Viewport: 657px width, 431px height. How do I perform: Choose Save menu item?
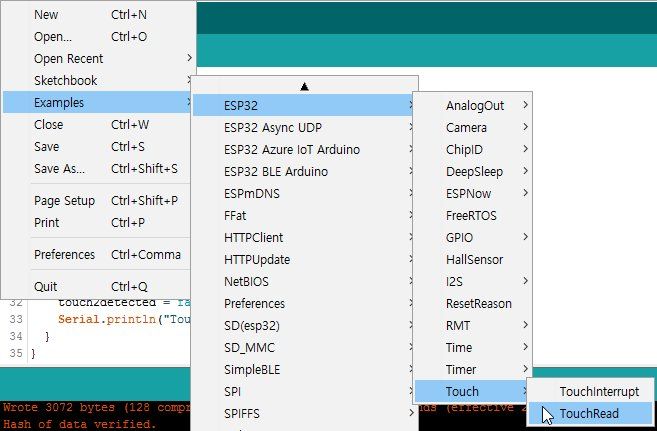point(98,147)
